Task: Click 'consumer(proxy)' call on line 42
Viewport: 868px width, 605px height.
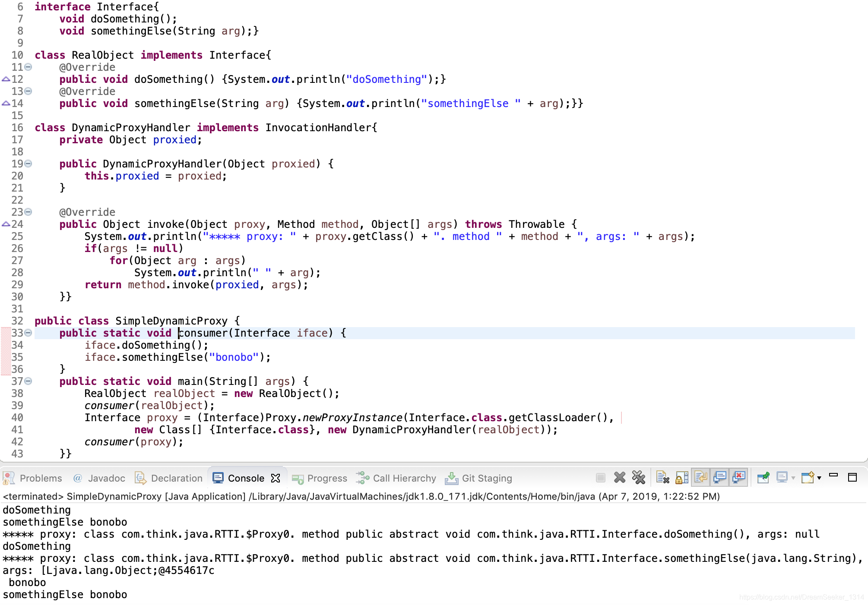Action: coord(131,441)
